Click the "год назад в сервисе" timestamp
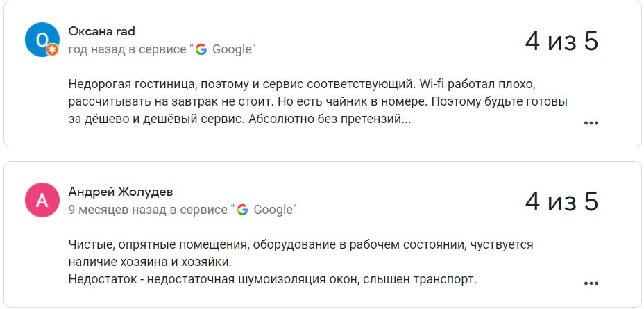644x309 pixels. tap(128, 49)
